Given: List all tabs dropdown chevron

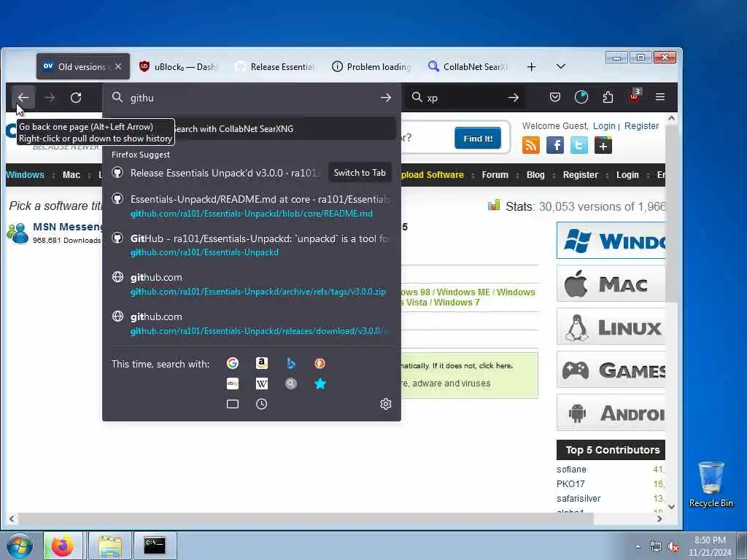Looking at the screenshot, I should click(x=561, y=66).
